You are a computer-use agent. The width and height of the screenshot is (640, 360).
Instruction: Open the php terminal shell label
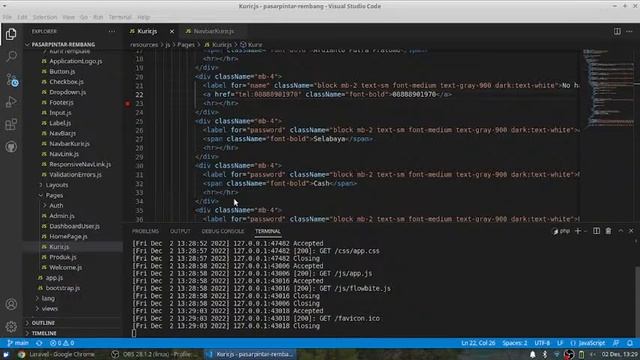561,231
